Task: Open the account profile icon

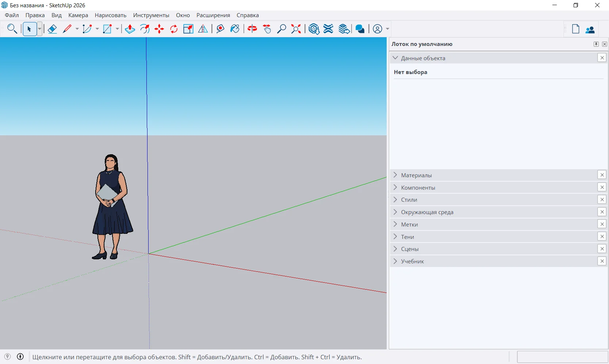Action: pos(378,29)
